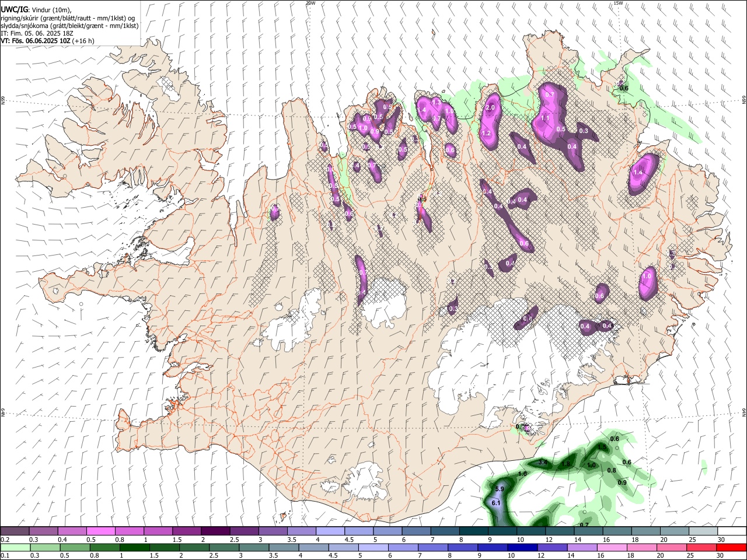Viewport: 747px width, 560px height.
Task: Click the snow legend swatch between 14 and 16
Action: pyautogui.click(x=589, y=531)
